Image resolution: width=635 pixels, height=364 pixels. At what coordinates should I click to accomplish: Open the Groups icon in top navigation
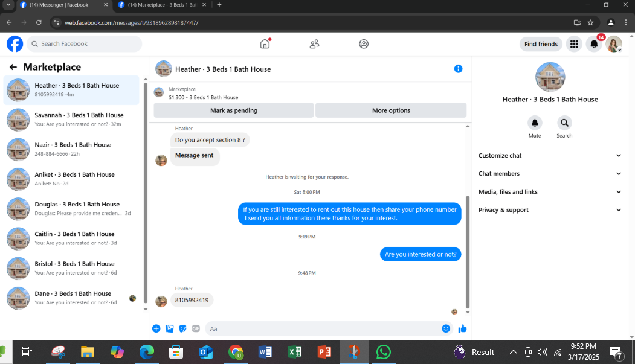coord(364,43)
